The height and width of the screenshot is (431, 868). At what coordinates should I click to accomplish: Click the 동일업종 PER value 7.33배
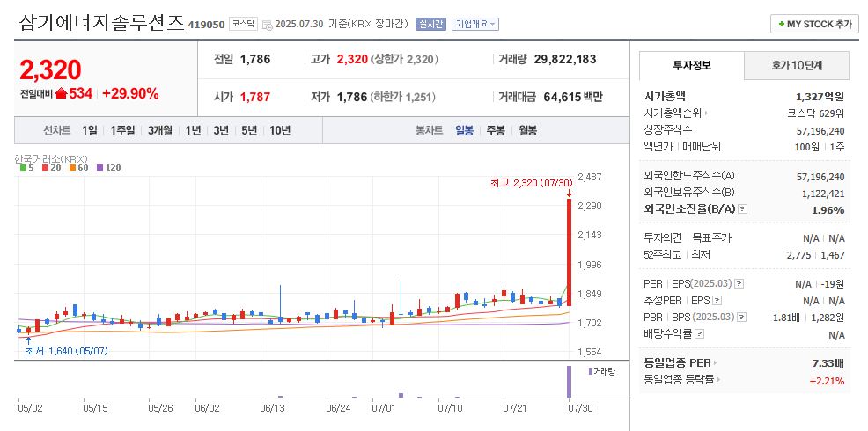point(827,363)
